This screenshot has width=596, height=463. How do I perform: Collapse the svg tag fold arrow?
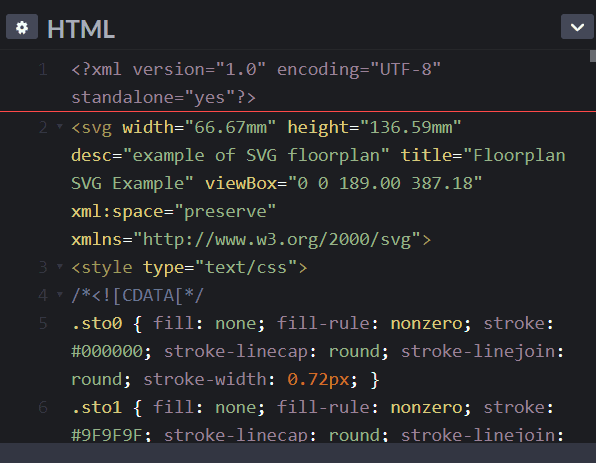pyautogui.click(x=60, y=126)
